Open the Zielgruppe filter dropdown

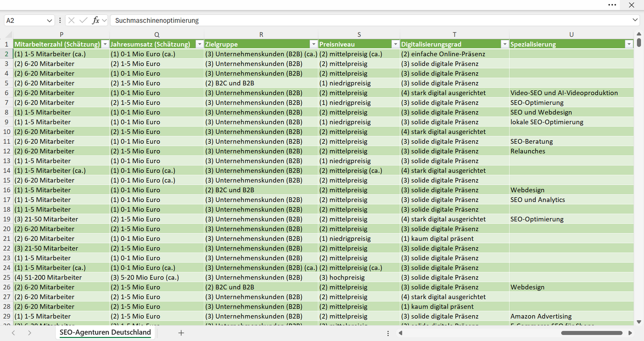point(313,44)
